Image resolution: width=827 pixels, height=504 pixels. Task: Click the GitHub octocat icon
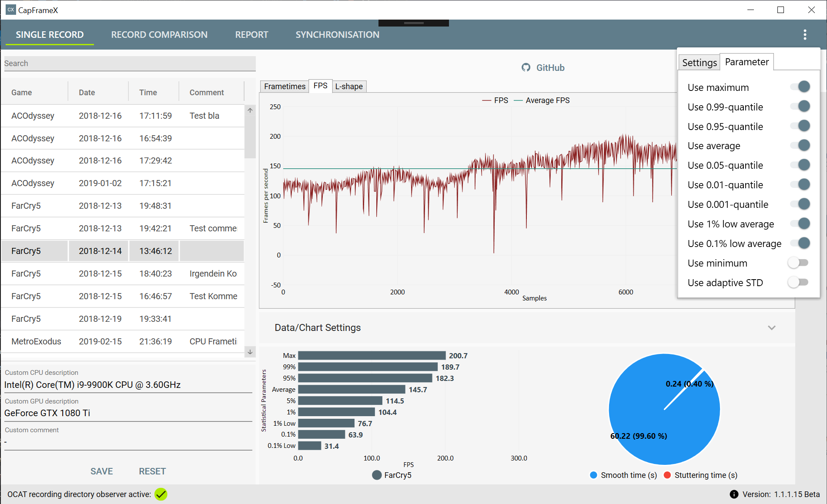pyautogui.click(x=526, y=67)
